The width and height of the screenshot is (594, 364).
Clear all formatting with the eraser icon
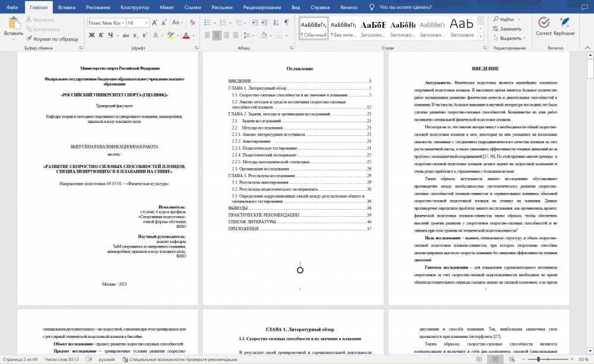click(192, 23)
